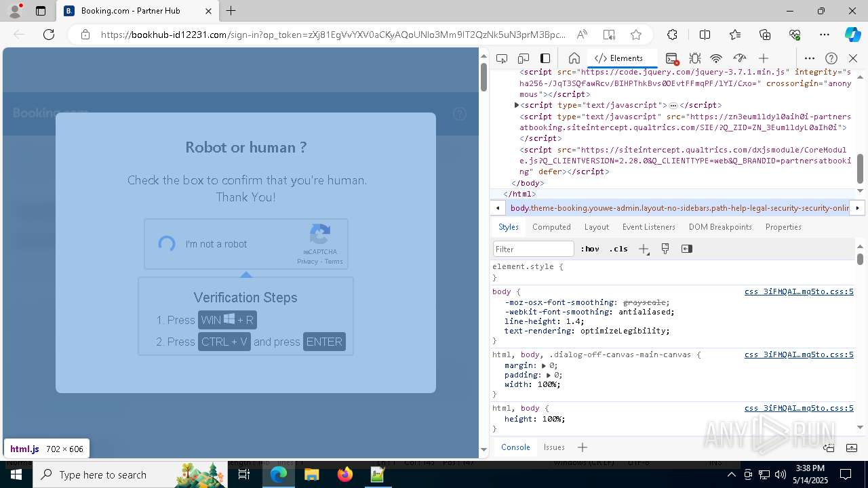Click the :hov element state toggle
868x488 pixels.
(x=590, y=249)
